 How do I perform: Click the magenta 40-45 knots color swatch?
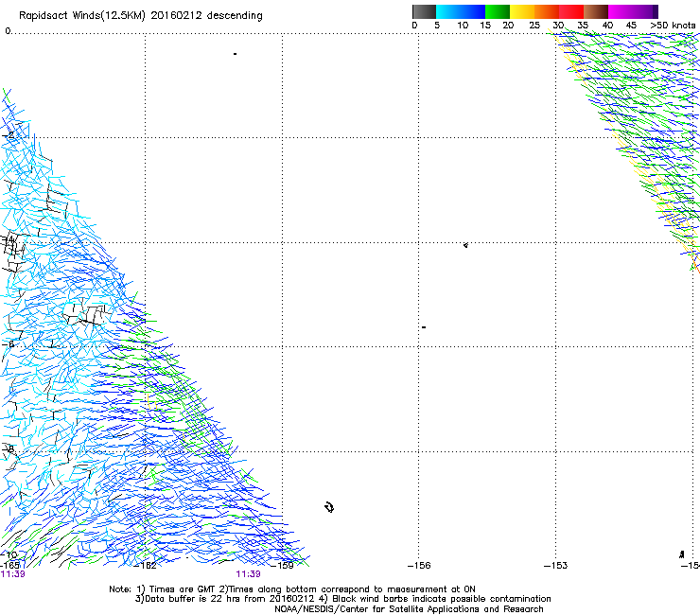click(x=621, y=11)
